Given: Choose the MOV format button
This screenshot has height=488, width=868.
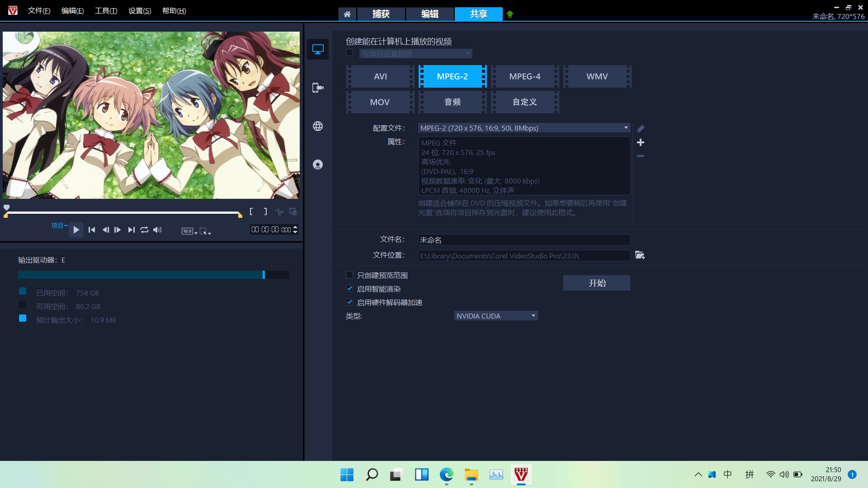Looking at the screenshot, I should (x=380, y=102).
